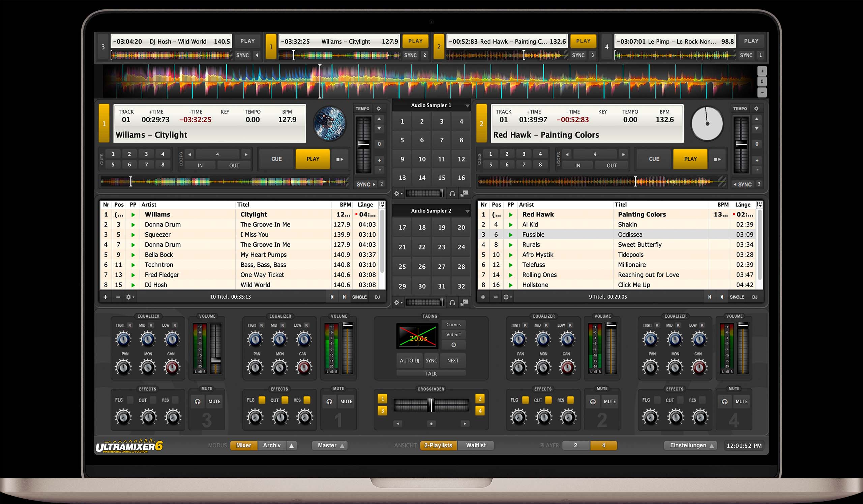This screenshot has width=863, height=504.
Task: Select the Fussible Oddissea track in right playlist
Action: point(565,235)
